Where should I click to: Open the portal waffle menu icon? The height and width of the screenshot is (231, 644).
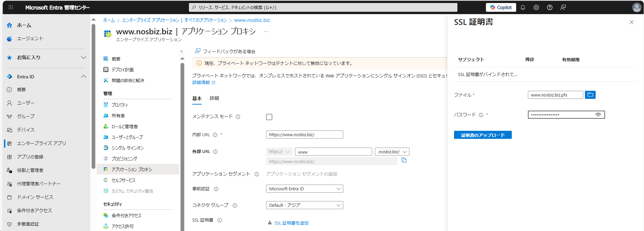click(x=11, y=7)
